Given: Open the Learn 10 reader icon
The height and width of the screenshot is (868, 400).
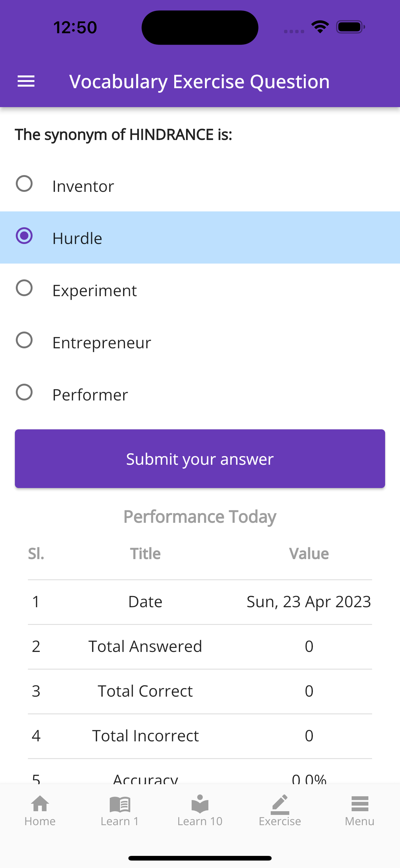Looking at the screenshot, I should tap(200, 804).
